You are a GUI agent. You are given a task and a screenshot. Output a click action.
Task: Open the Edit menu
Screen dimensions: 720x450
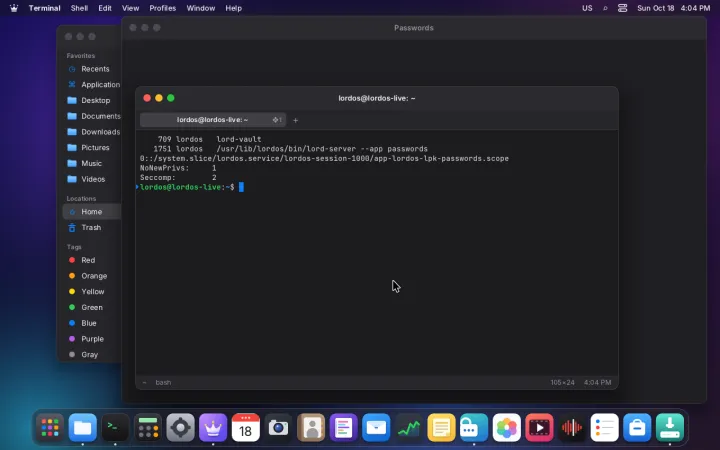click(x=105, y=8)
